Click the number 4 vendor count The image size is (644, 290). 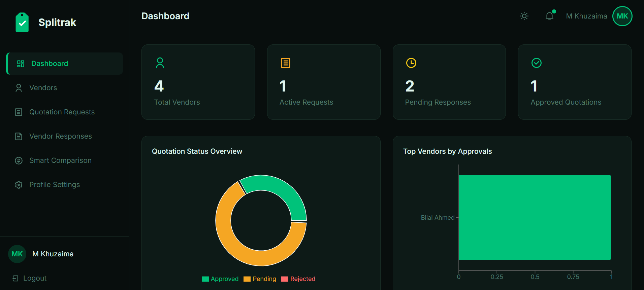tap(159, 86)
